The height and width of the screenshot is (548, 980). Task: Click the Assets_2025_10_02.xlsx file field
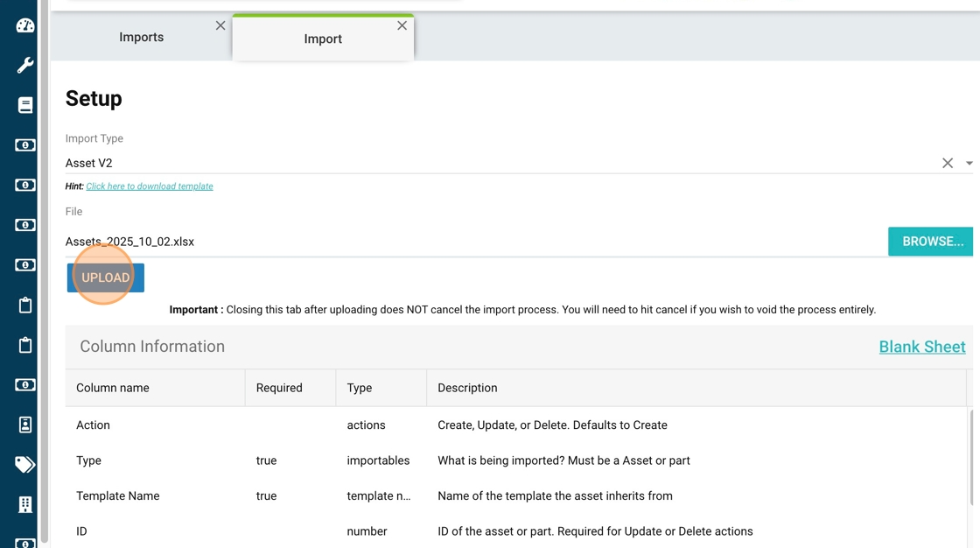coord(472,242)
